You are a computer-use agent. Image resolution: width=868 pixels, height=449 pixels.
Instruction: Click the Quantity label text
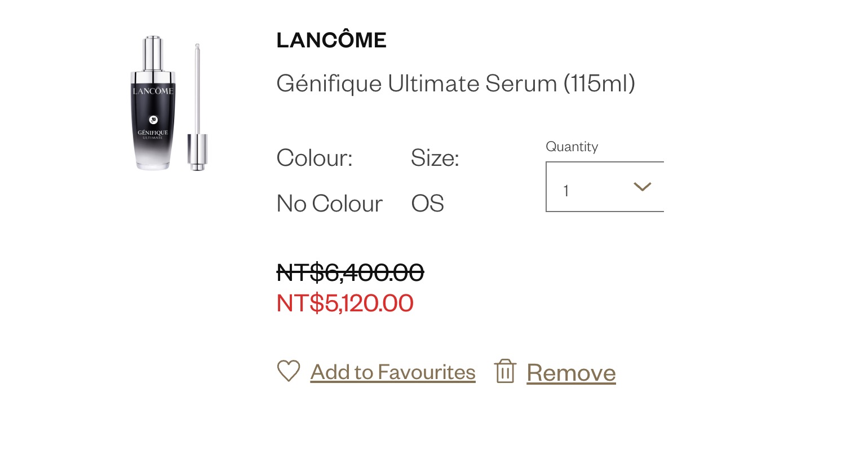[572, 147]
